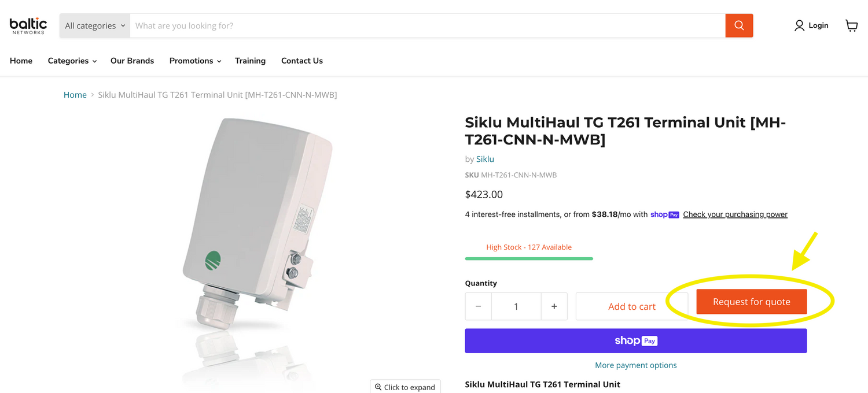The height and width of the screenshot is (393, 868).
Task: Pay with the Shop Pay button
Action: [x=635, y=341]
